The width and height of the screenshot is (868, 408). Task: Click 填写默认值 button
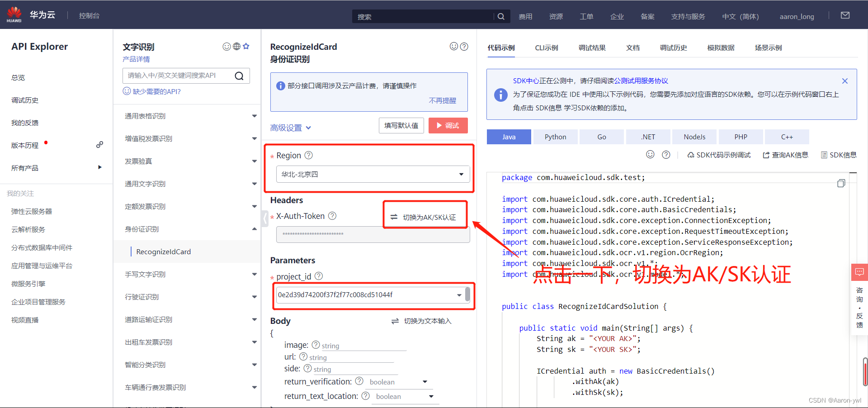[401, 125]
